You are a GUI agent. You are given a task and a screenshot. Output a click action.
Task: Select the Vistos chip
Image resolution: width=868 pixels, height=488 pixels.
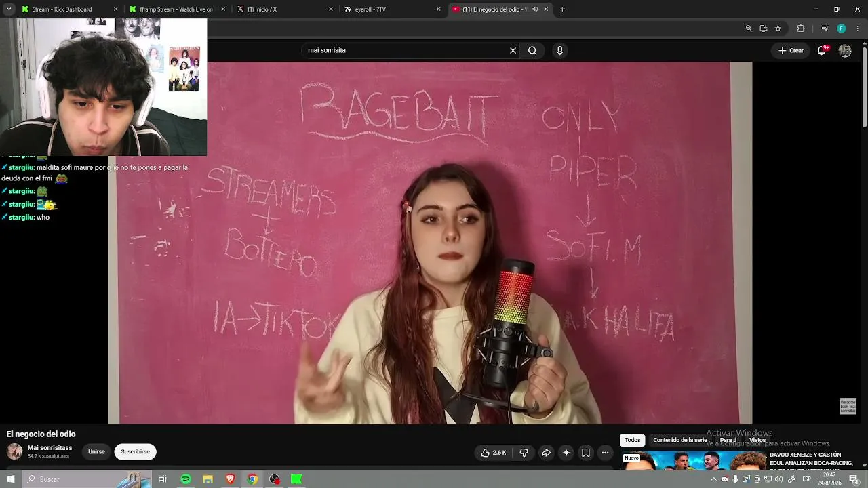[x=757, y=440]
